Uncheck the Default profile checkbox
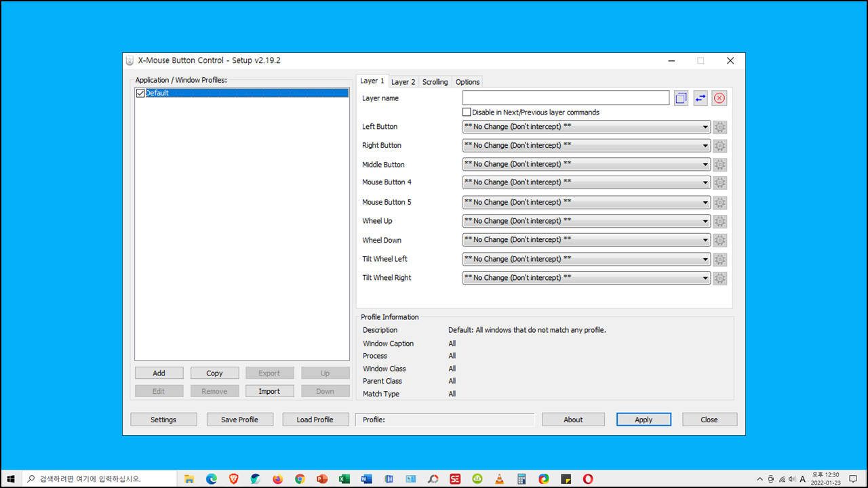The image size is (868, 488). click(x=140, y=93)
